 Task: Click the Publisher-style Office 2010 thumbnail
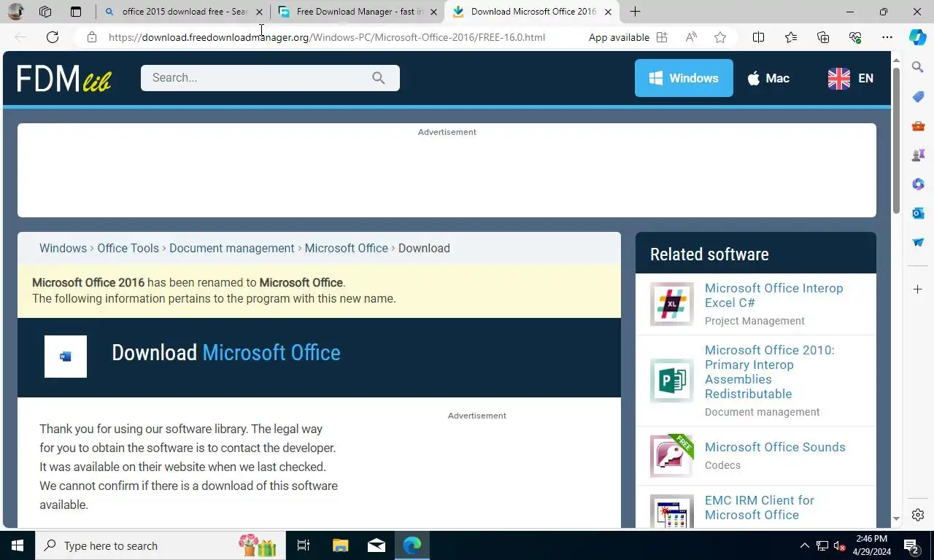[672, 381]
